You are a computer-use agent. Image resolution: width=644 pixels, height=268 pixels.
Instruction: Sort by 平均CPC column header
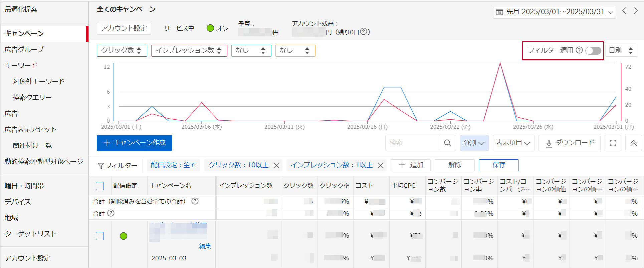click(x=403, y=186)
